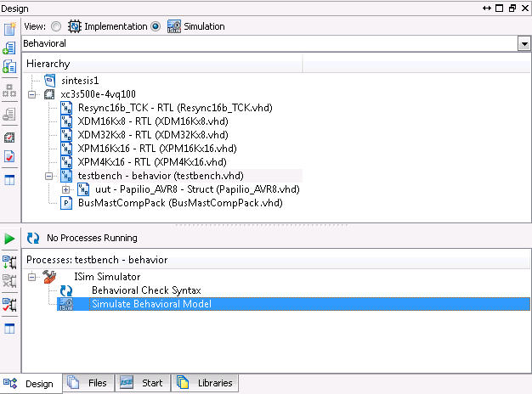Close the Design panel

525,8
